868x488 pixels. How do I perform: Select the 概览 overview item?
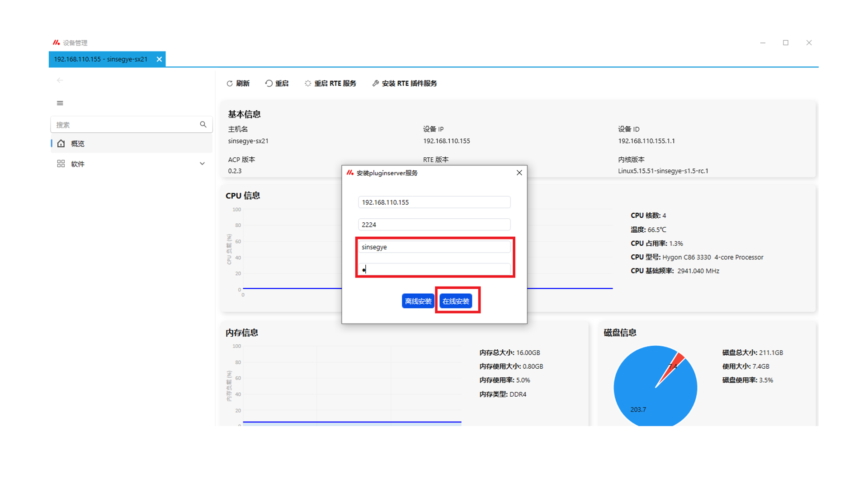pos(78,144)
